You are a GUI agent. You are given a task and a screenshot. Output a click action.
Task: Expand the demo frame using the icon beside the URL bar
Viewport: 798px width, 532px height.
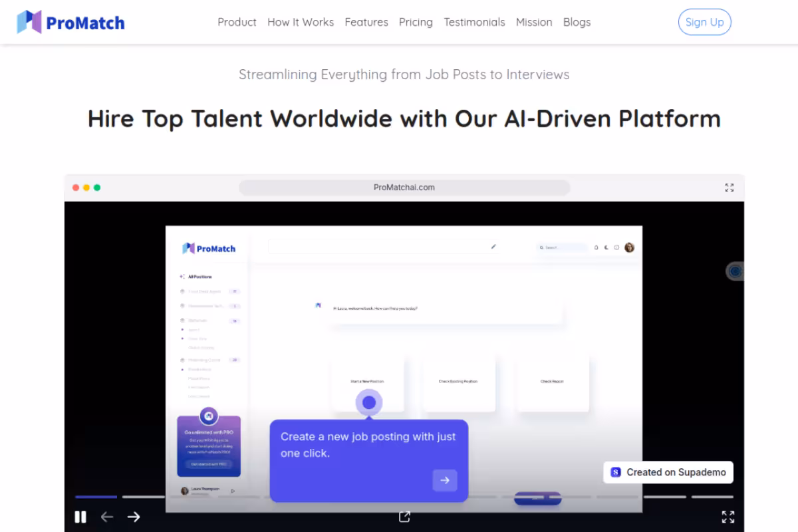[730, 188]
